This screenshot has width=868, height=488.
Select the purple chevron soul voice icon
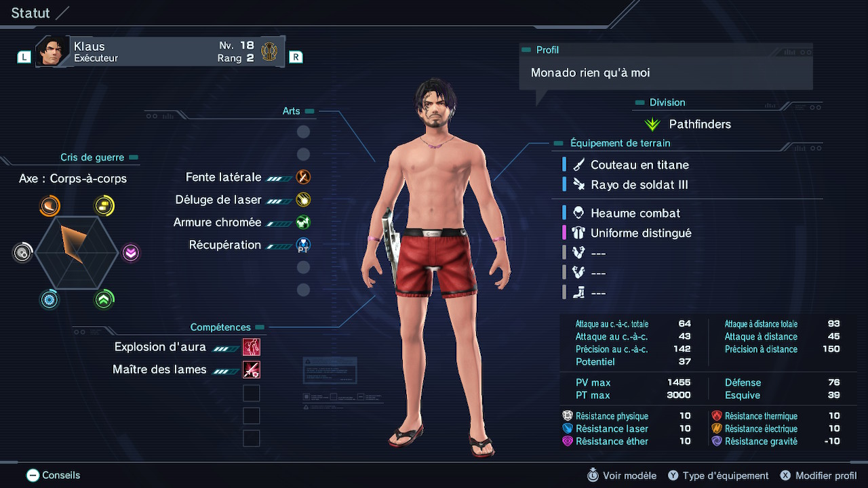(x=131, y=253)
